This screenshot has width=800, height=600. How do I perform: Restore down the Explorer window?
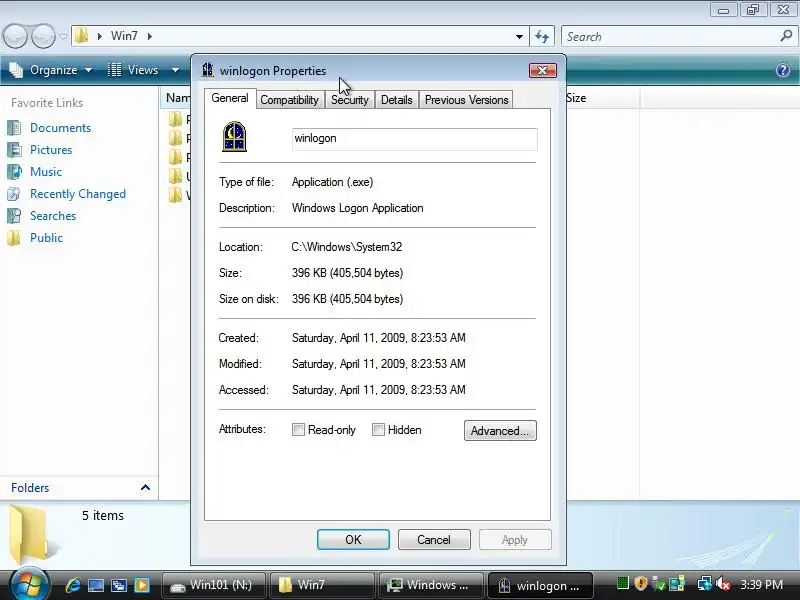pyautogui.click(x=753, y=10)
